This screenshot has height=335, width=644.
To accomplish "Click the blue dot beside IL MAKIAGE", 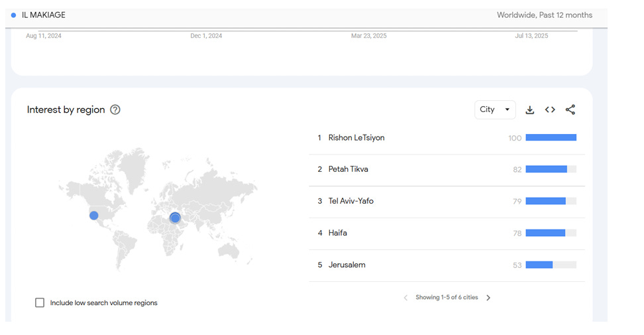I will (x=13, y=15).
